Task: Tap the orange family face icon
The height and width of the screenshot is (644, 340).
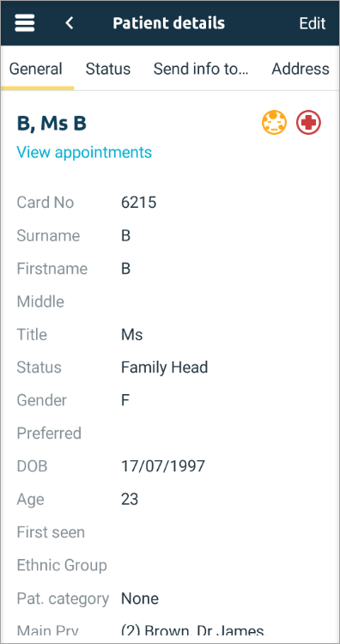Action: tap(274, 123)
